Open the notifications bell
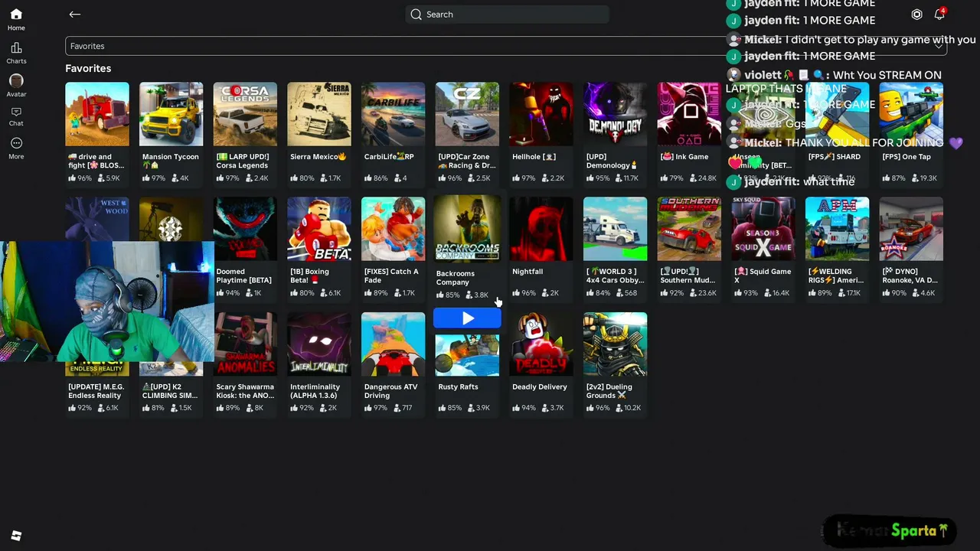980x551 pixels. [939, 15]
